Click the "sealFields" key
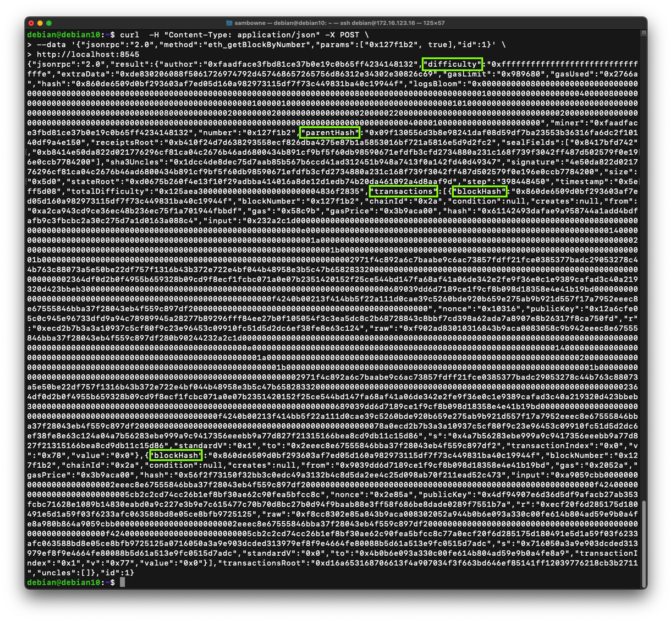Image resolution: width=672 pixels, height=622 pixels. point(530,142)
